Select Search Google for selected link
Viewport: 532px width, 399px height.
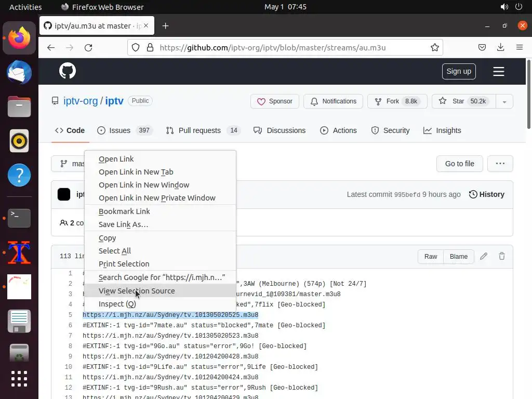[160, 277]
